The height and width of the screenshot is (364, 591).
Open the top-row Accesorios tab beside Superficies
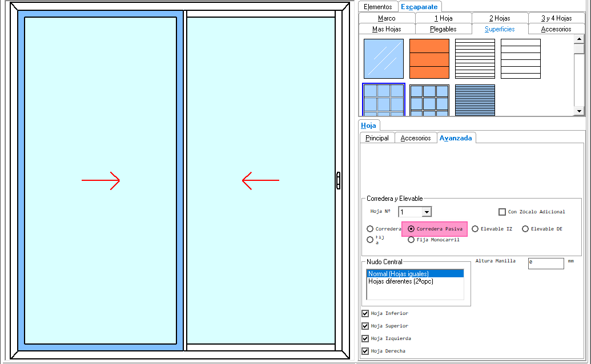[x=556, y=29]
